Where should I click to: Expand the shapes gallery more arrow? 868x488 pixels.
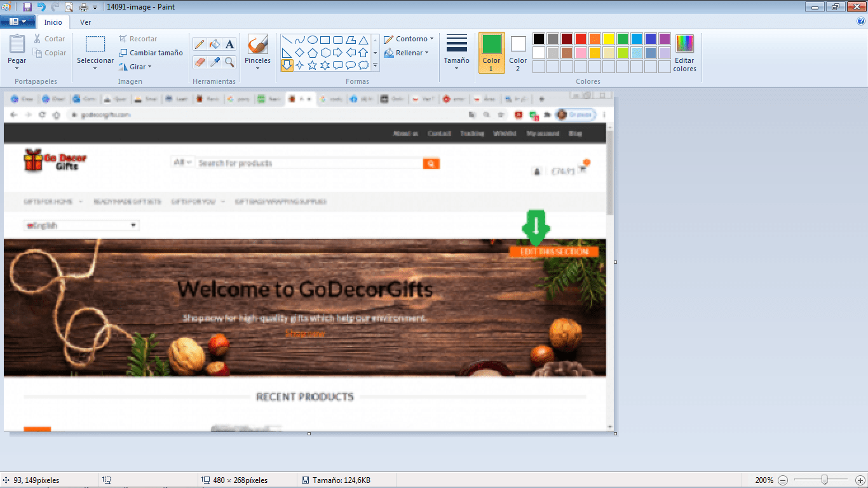375,65
